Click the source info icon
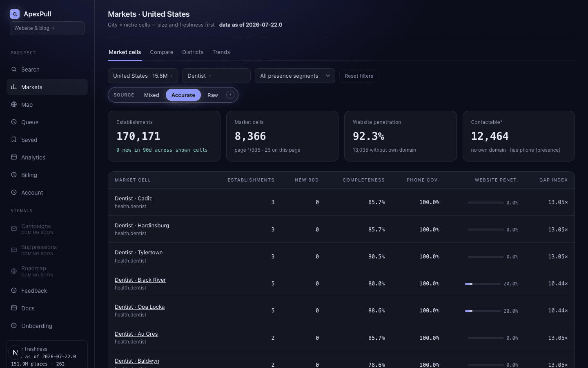The image size is (588, 368). coord(230,95)
